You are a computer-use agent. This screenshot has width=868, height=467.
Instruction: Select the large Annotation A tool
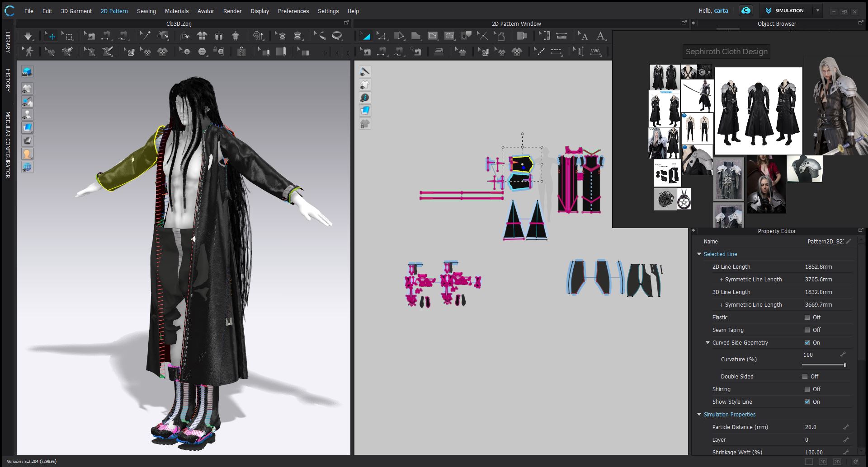coord(601,36)
